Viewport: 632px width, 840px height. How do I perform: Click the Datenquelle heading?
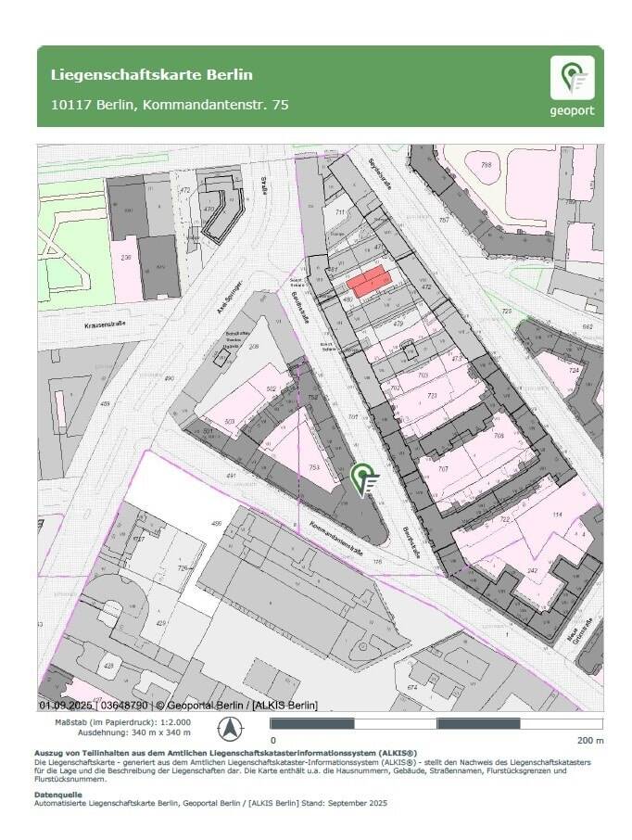coord(59,794)
